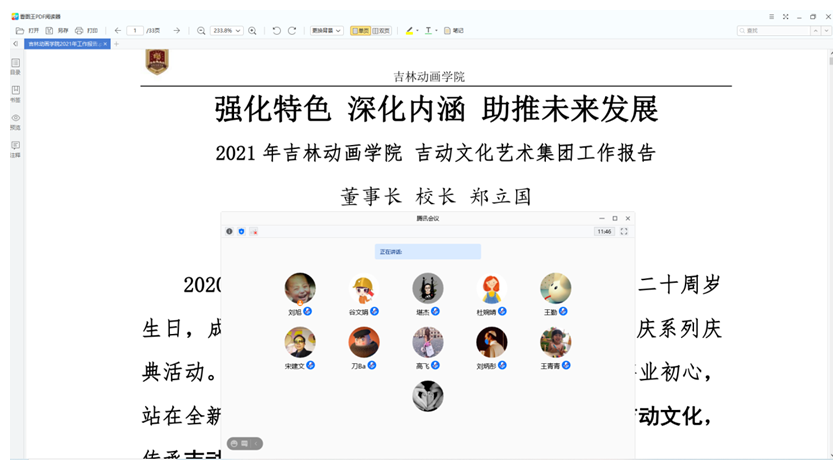Click the 笔记 notes icon
Viewport: 836px width, 460px height.
447,31
